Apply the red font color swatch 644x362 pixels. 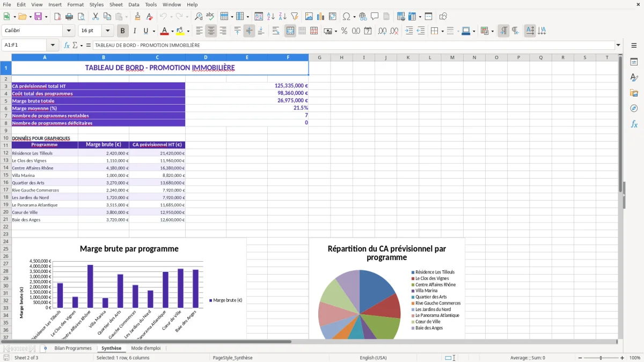(x=164, y=31)
